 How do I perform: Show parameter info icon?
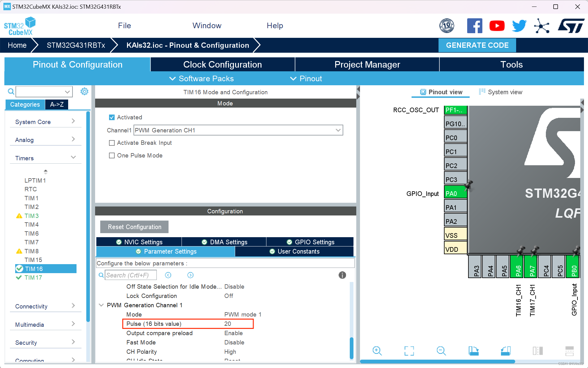coord(342,275)
